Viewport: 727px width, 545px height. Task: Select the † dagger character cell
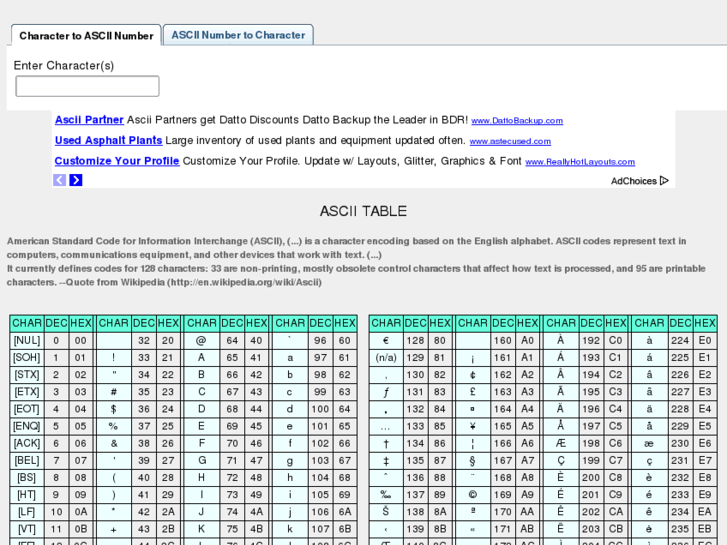click(386, 443)
